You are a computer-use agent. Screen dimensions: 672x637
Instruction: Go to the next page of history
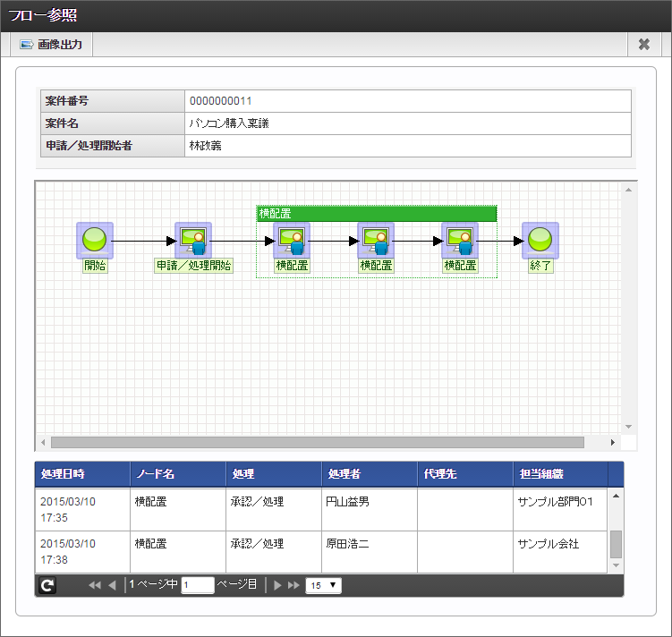[x=278, y=585]
